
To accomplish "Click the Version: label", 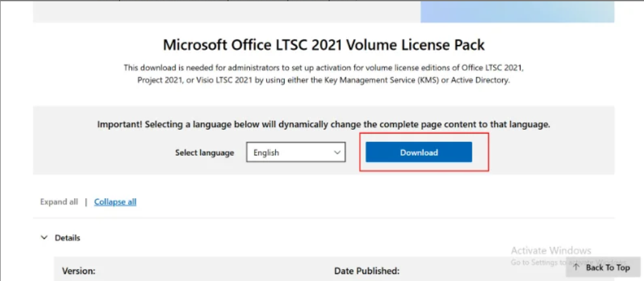I will (x=79, y=271).
